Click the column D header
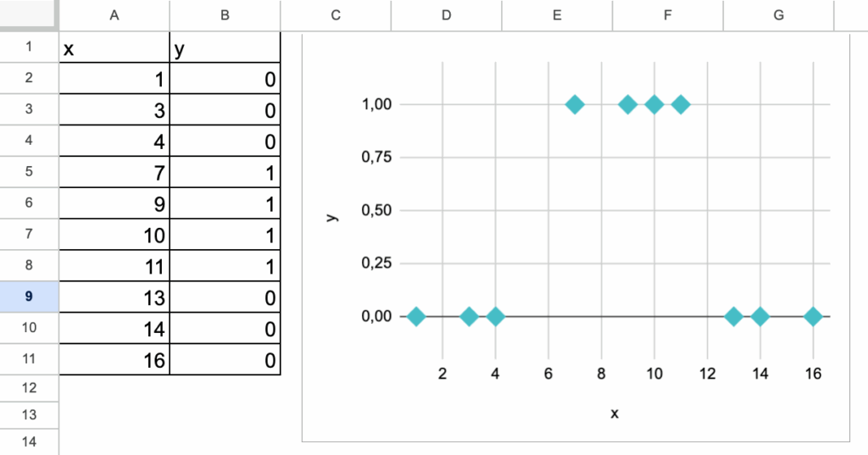The width and height of the screenshot is (868, 455). point(447,14)
